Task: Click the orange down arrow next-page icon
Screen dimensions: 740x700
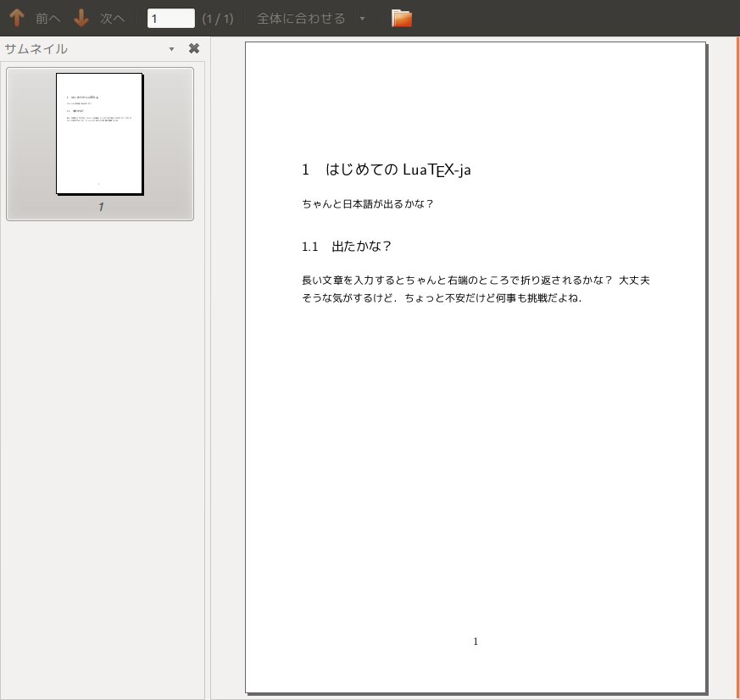Action: (81, 18)
